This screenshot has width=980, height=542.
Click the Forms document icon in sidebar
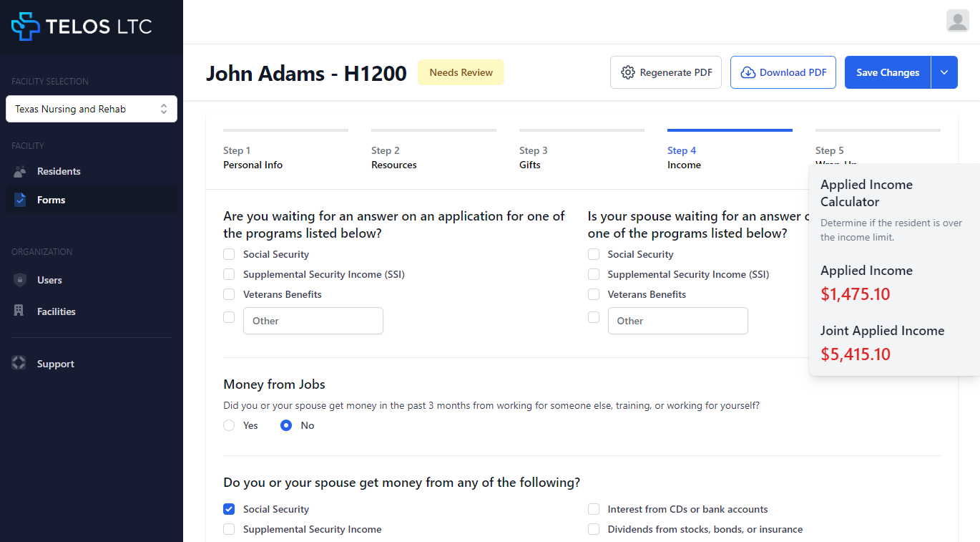[20, 200]
